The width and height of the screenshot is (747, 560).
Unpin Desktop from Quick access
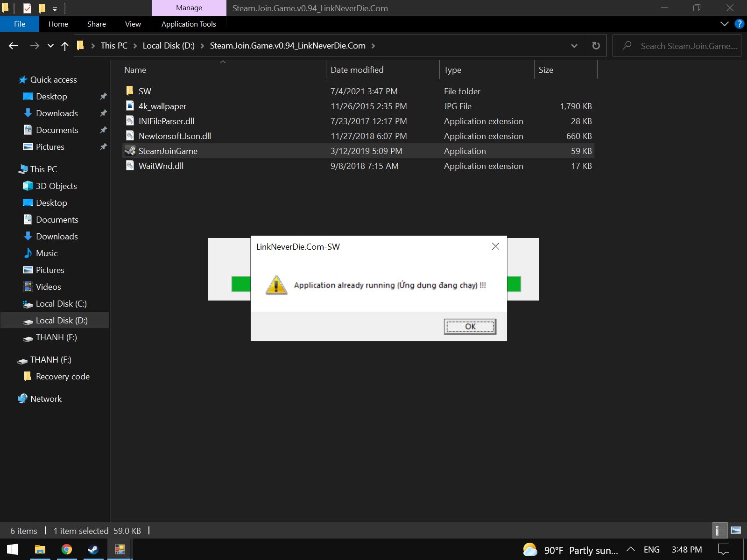(103, 96)
